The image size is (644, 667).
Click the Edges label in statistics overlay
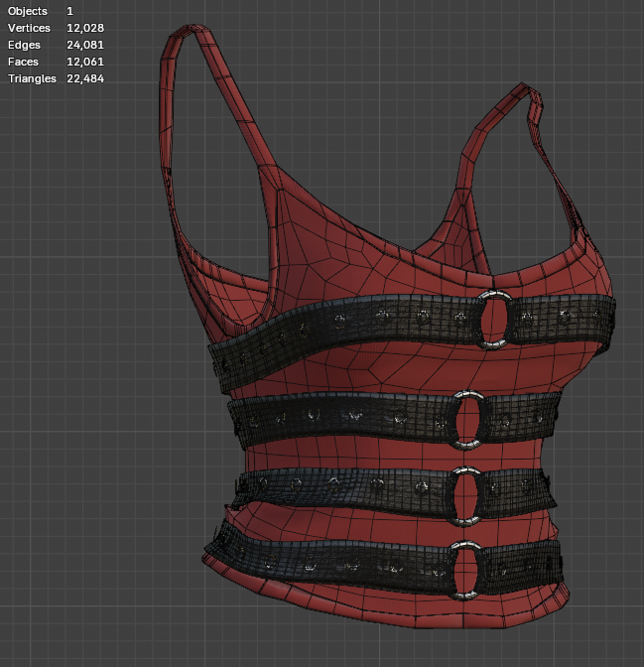(24, 45)
